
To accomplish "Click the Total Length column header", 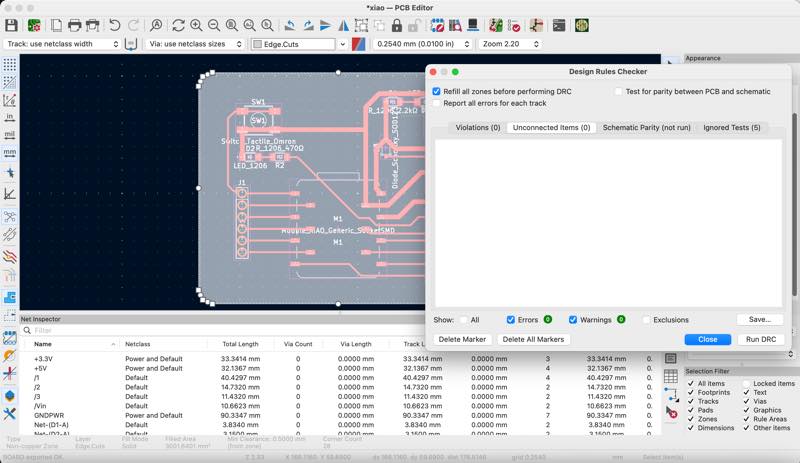I will click(240, 344).
